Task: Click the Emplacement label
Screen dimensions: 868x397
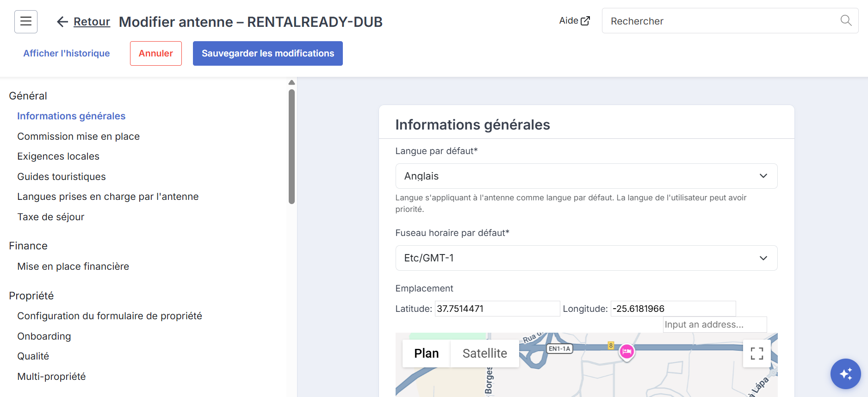Action: pos(424,288)
